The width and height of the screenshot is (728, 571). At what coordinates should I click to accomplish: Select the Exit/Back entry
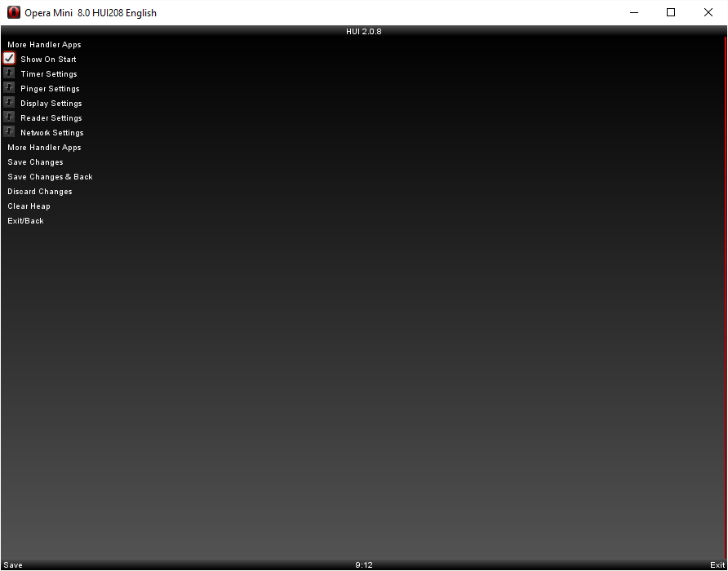click(x=25, y=221)
